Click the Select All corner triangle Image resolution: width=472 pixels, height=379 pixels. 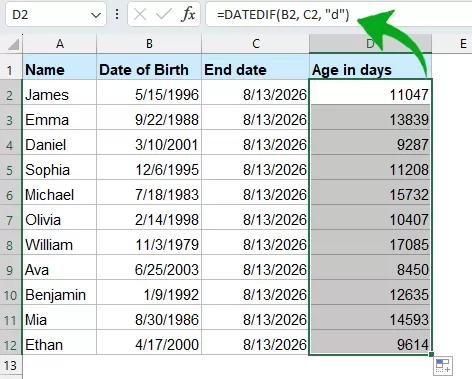(13, 44)
